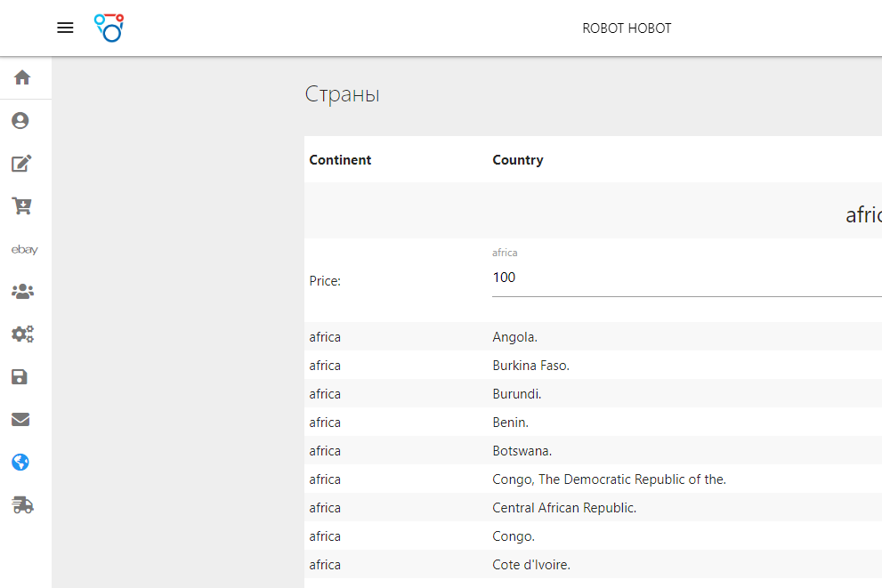
Task: Click the save floppy disk icon
Action: click(x=20, y=377)
